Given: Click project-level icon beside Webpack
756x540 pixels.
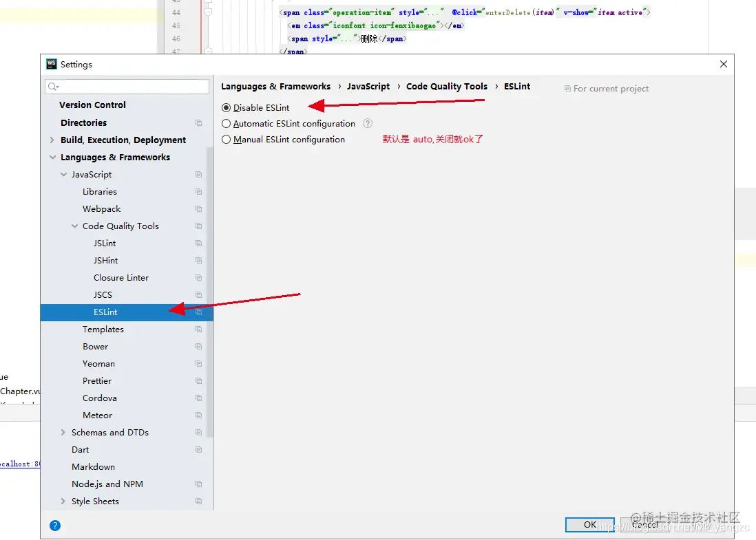Looking at the screenshot, I should coord(199,209).
